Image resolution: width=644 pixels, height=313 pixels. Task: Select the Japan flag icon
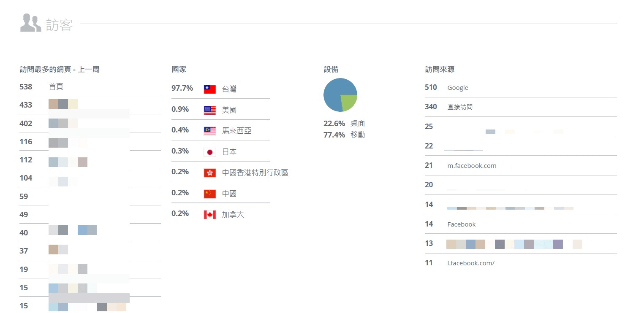click(x=209, y=151)
